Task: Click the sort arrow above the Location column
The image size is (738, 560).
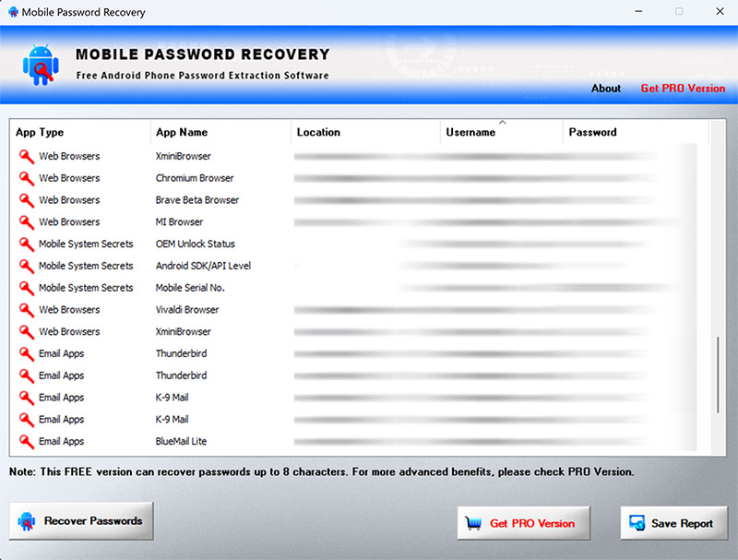Action: 503,121
